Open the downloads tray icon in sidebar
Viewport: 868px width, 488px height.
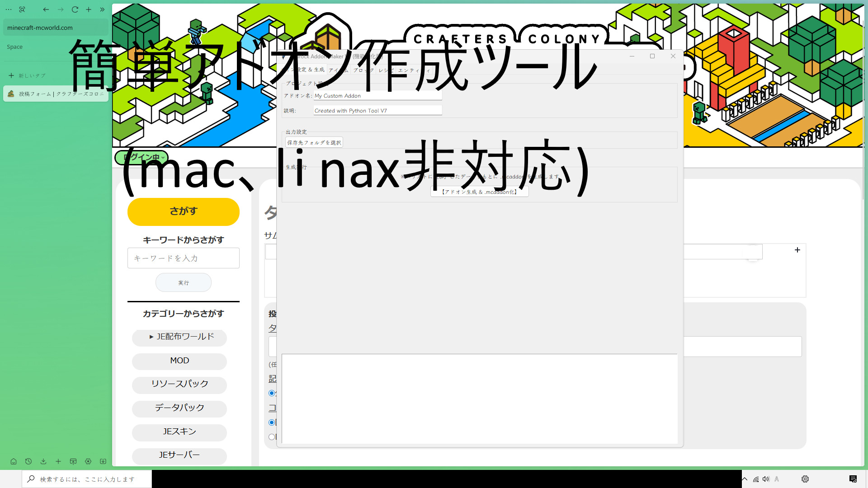43,461
